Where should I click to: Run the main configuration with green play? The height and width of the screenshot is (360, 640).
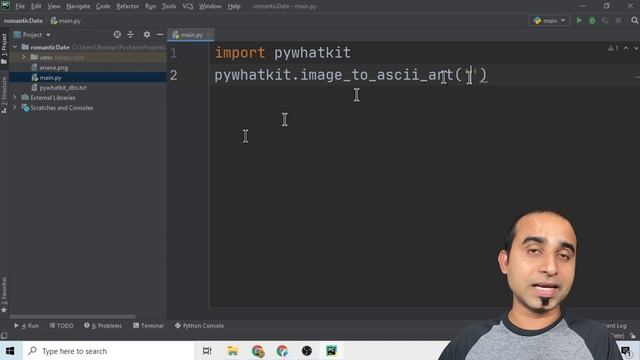[x=579, y=20]
